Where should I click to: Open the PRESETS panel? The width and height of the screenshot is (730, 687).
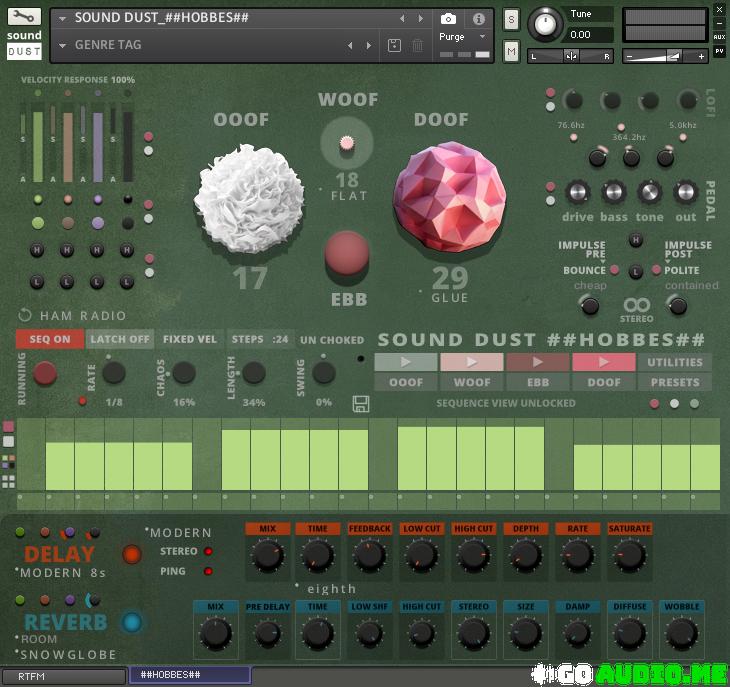(675, 382)
